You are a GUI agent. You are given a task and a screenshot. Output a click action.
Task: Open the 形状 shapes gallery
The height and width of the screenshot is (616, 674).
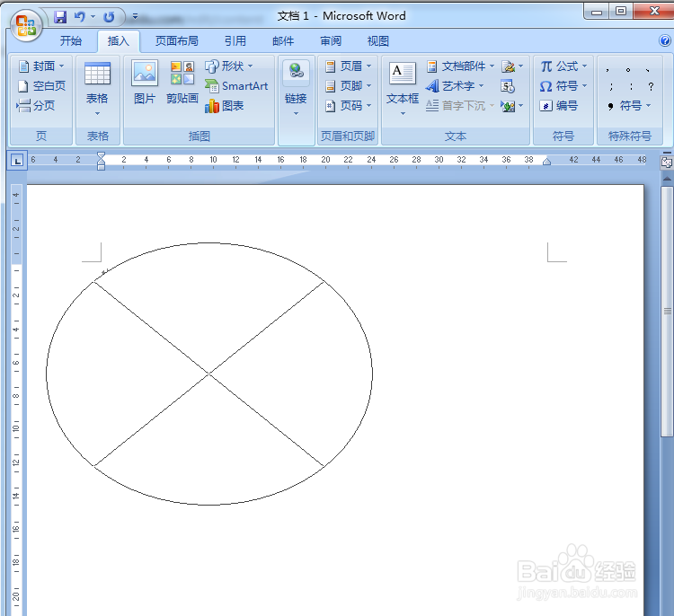[x=229, y=66]
